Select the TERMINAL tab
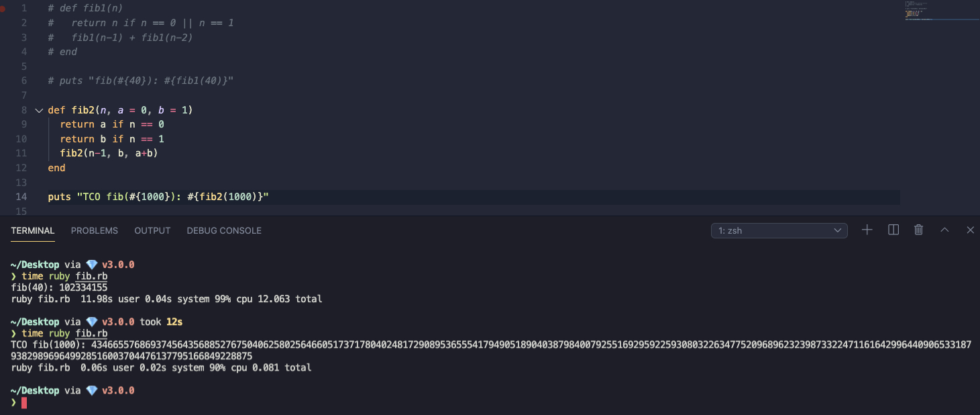The width and height of the screenshot is (980, 415). point(33,230)
